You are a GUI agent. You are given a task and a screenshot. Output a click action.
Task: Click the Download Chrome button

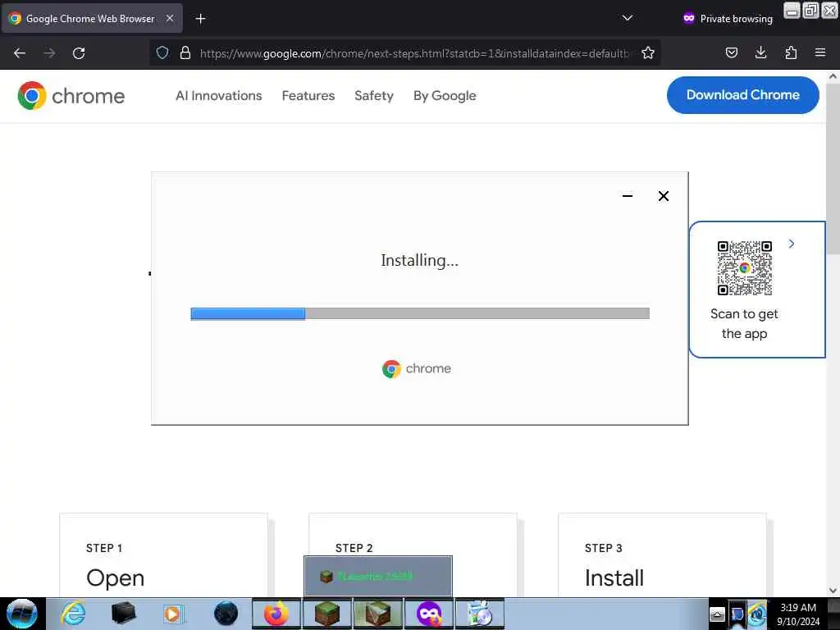(x=742, y=95)
